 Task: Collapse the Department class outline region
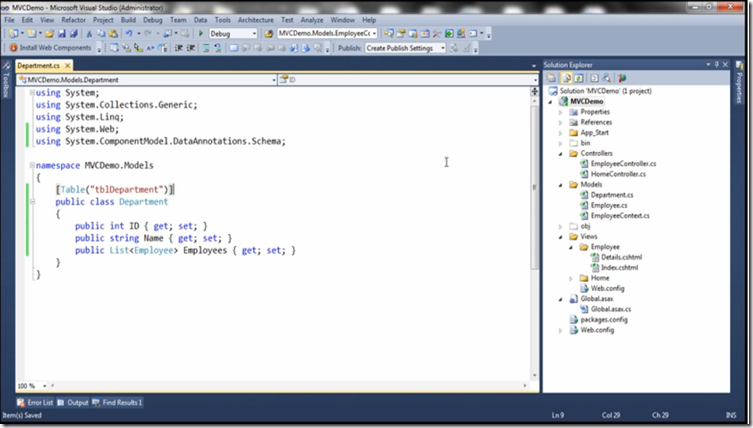click(32, 201)
